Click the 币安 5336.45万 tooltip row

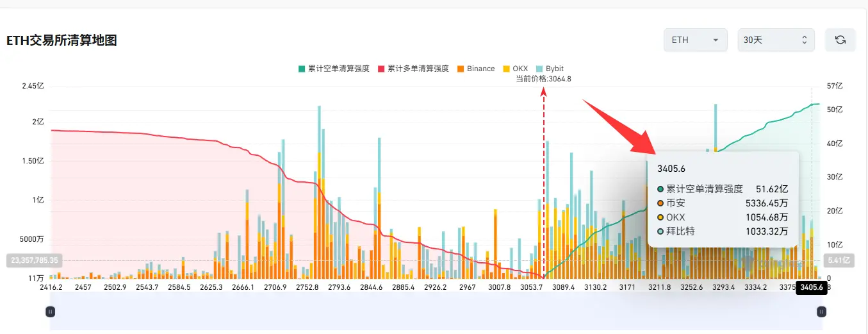723,203
